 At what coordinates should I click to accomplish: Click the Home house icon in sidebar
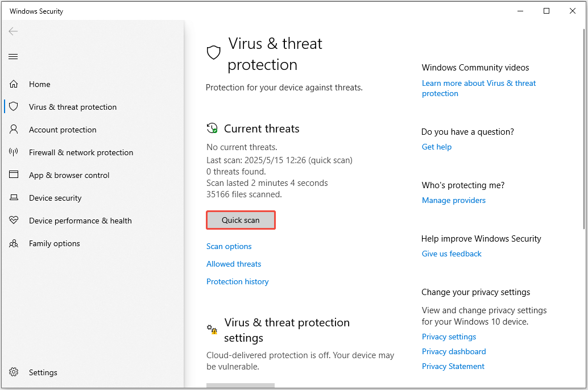coord(14,84)
